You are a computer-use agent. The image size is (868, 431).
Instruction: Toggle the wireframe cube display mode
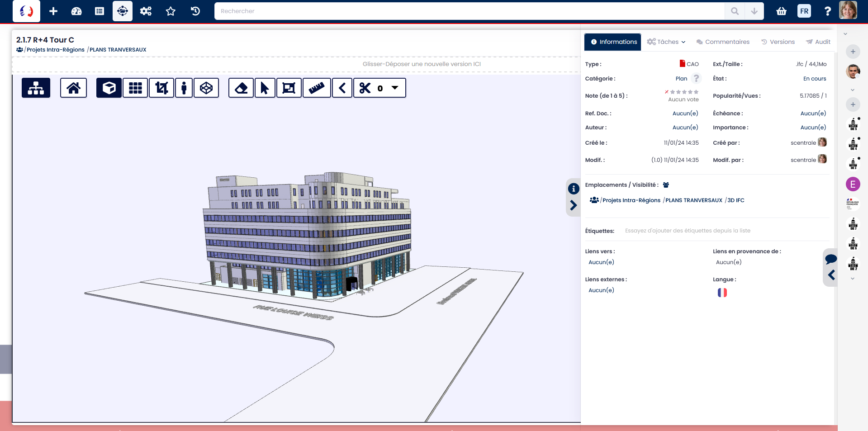pos(206,88)
